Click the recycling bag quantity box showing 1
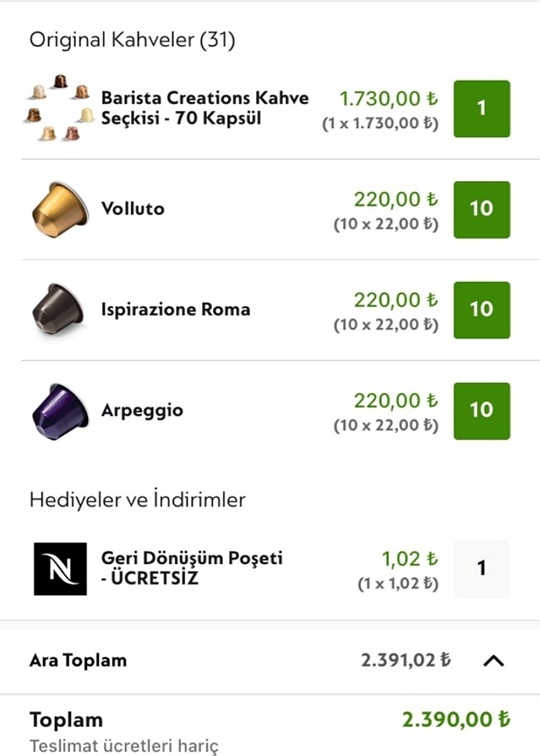Screen dimensions: 540x756 482,569
